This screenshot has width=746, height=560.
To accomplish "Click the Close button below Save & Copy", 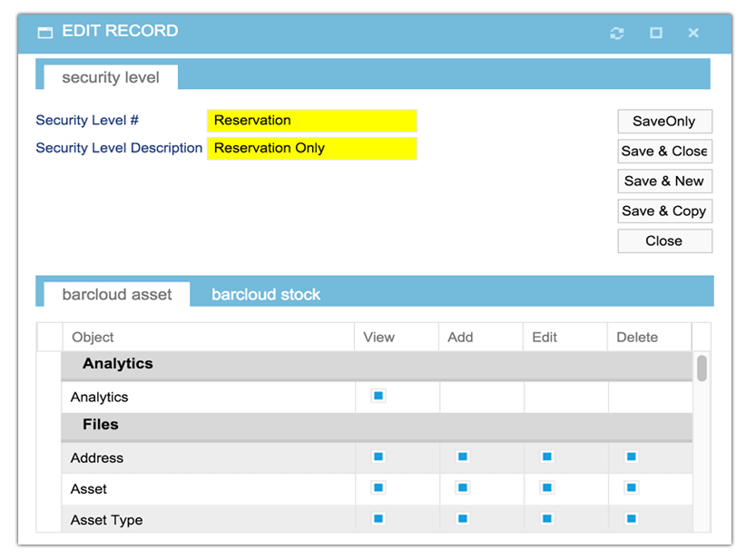I will (664, 241).
